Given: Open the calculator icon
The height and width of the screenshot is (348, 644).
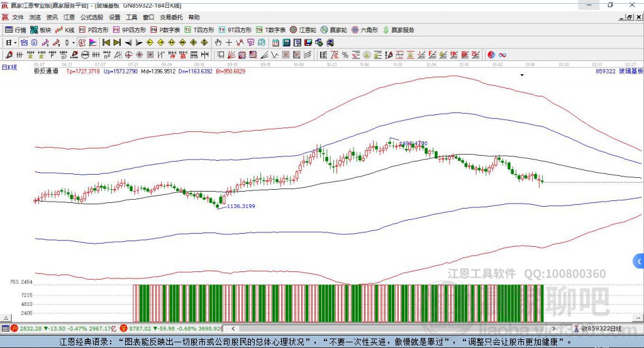Looking at the screenshot, I should click(x=286, y=43).
